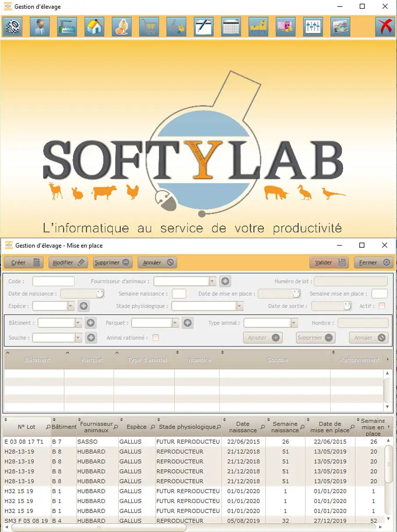Click the plus icon beside Fournisseur d'animaux
Image resolution: width=397 pixels, height=532 pixels.
(x=225, y=282)
